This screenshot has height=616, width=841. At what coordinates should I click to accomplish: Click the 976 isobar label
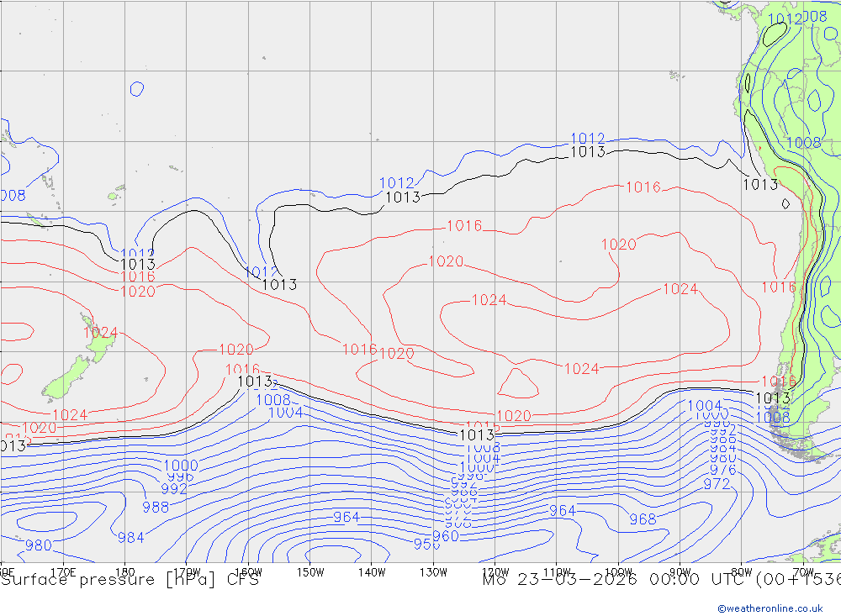coord(723,470)
